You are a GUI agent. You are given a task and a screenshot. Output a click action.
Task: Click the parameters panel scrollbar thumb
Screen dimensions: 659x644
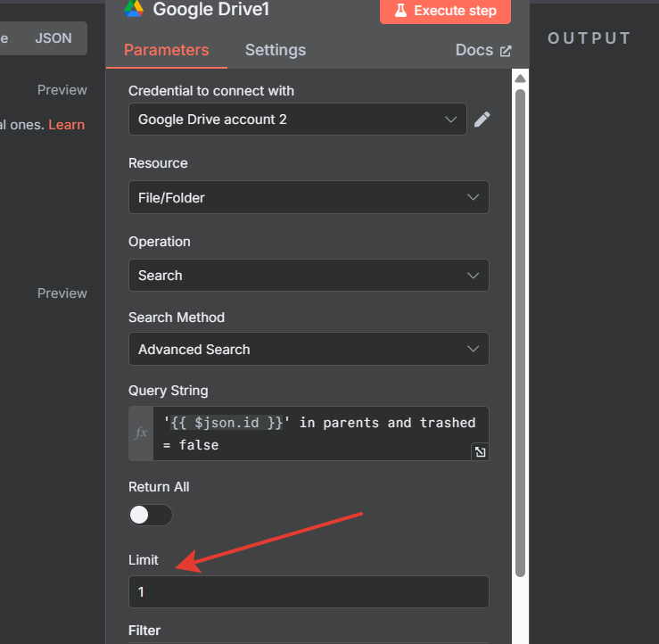pyautogui.click(x=520, y=333)
